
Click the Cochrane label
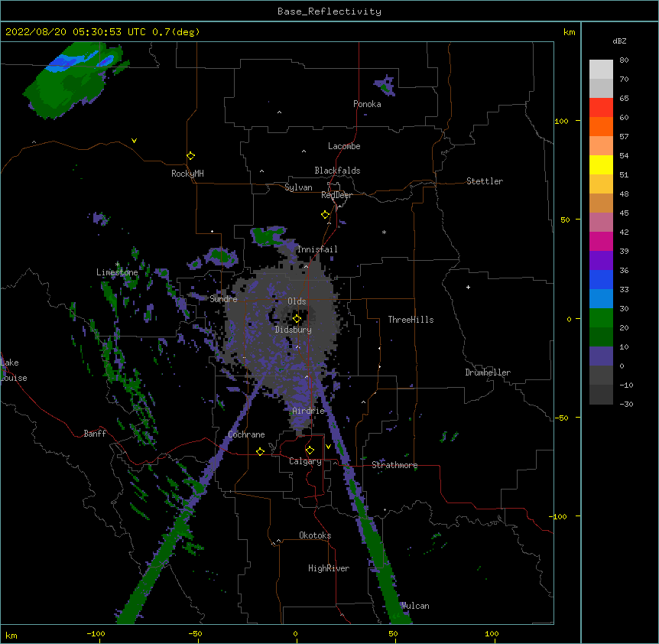tap(246, 434)
